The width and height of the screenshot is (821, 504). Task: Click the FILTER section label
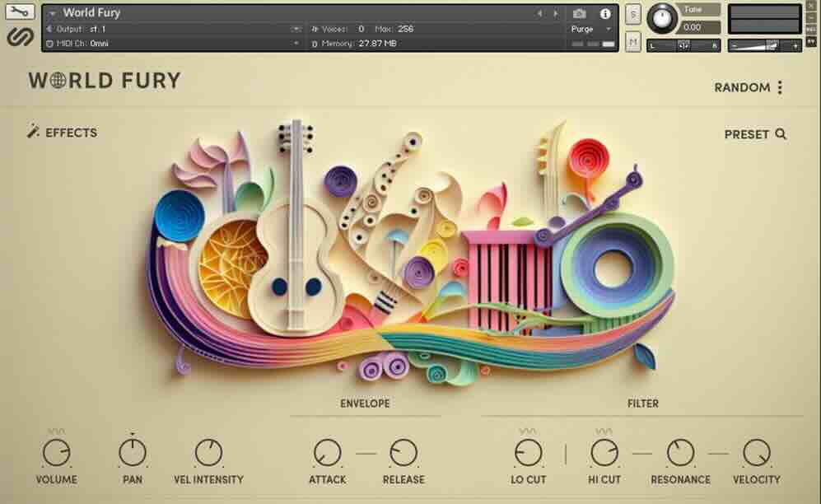pos(643,404)
